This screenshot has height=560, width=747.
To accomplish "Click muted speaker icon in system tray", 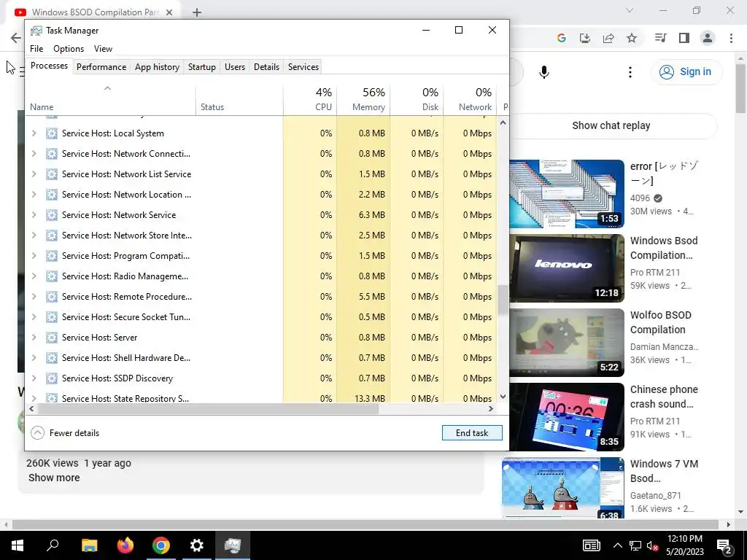I will pyautogui.click(x=653, y=545).
